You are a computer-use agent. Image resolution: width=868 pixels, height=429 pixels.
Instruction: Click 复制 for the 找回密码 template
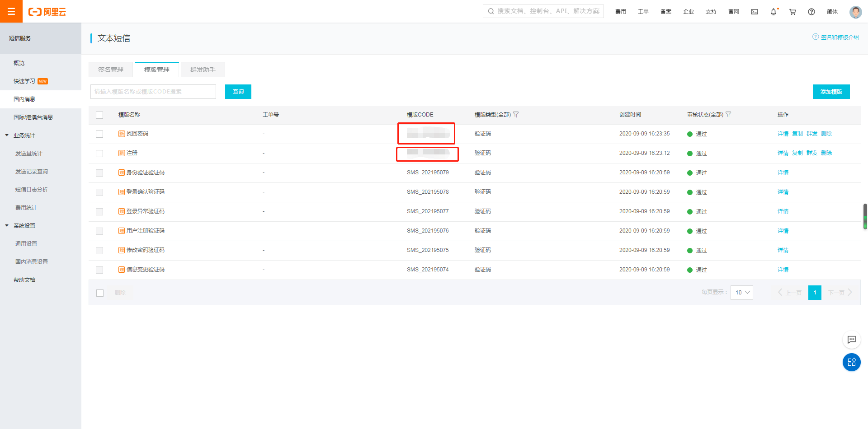pyautogui.click(x=797, y=134)
